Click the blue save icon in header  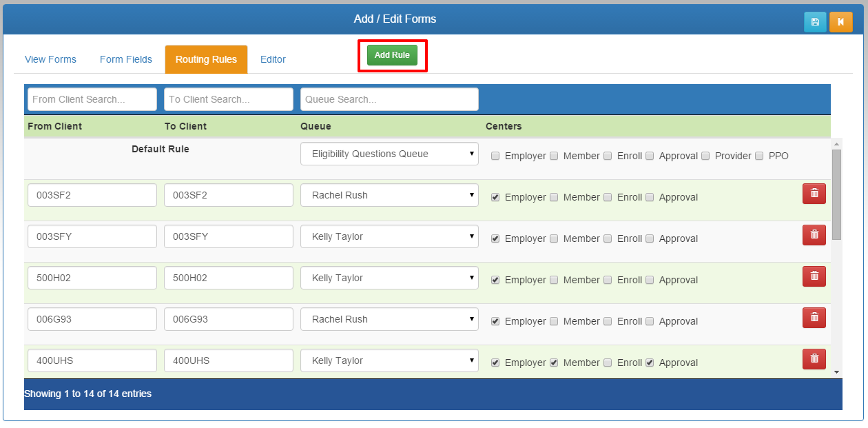point(815,22)
